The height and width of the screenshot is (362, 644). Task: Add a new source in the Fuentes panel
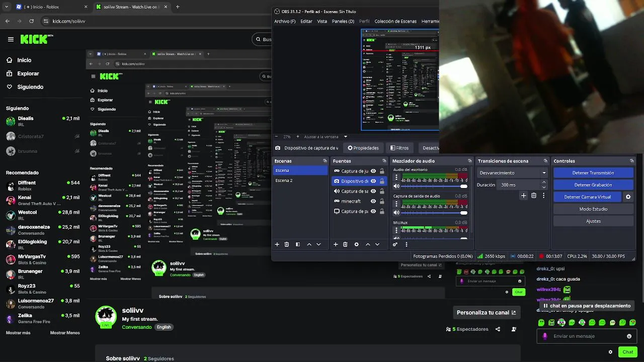336,244
